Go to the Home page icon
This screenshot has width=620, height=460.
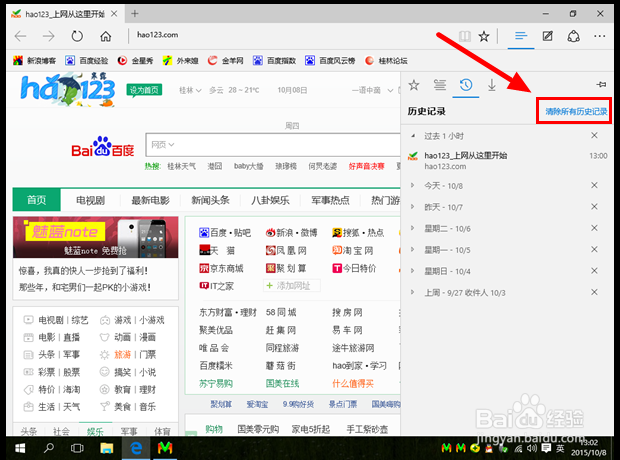coord(106,36)
